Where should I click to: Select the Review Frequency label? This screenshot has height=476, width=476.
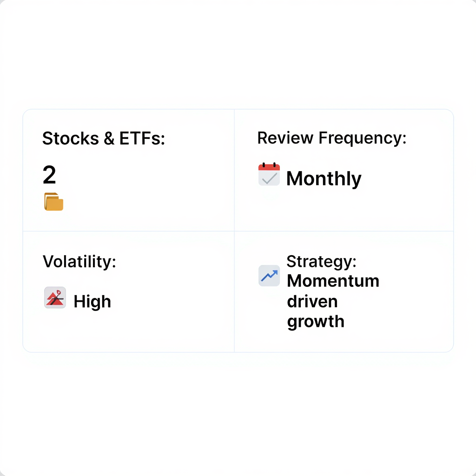pos(331,138)
